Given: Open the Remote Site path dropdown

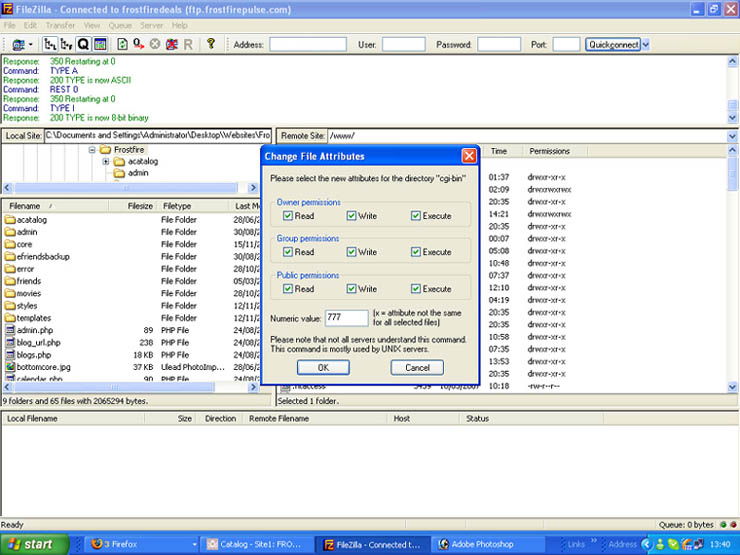Looking at the screenshot, I should (732, 136).
